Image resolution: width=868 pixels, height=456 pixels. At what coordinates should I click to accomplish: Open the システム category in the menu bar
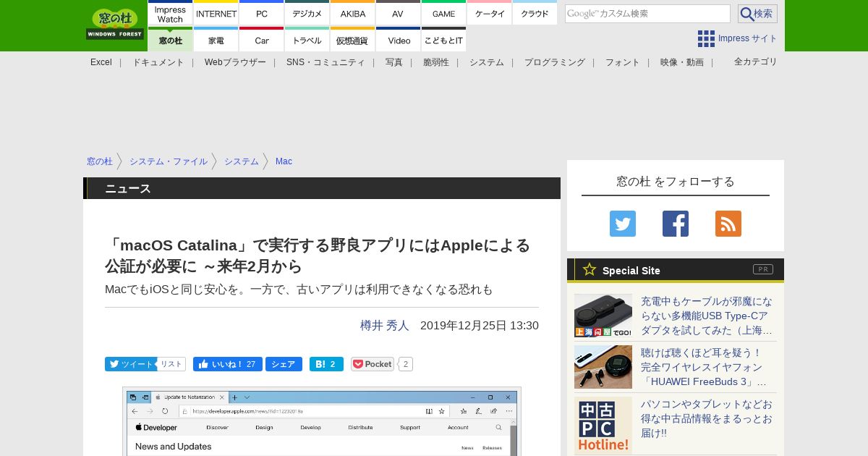point(487,62)
